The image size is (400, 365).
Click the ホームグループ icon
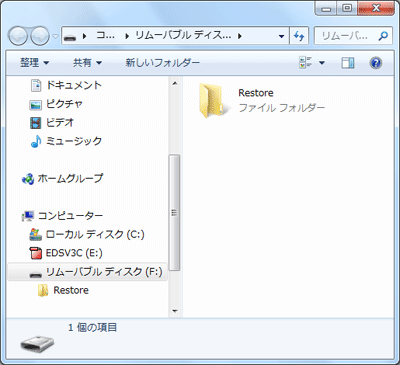(x=28, y=179)
